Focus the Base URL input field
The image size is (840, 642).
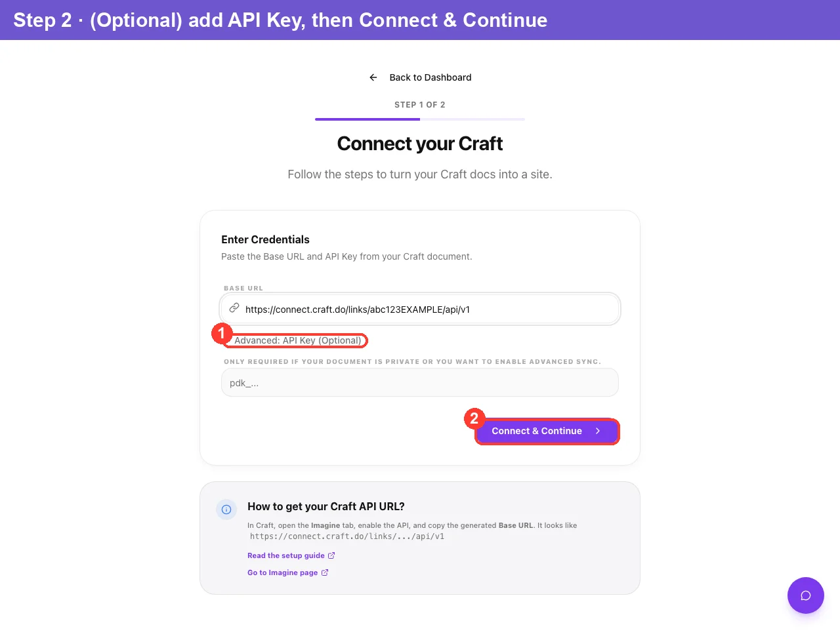pyautogui.click(x=420, y=309)
